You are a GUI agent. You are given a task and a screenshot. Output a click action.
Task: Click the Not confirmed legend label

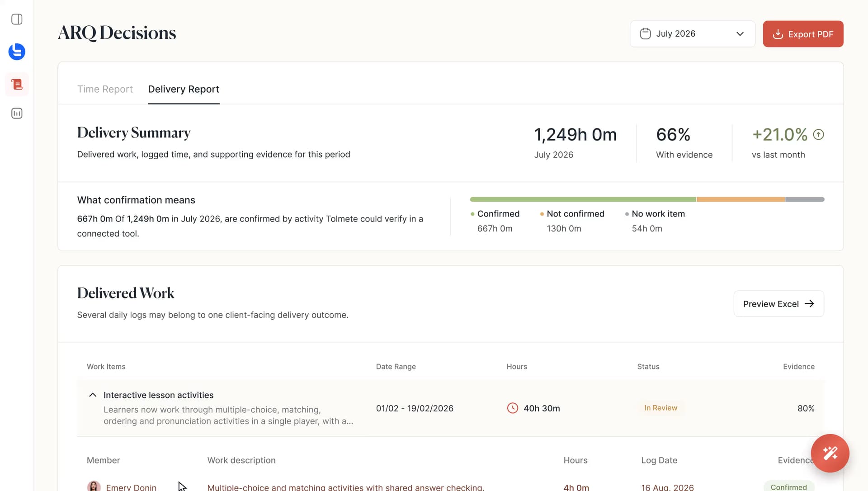coord(575,214)
